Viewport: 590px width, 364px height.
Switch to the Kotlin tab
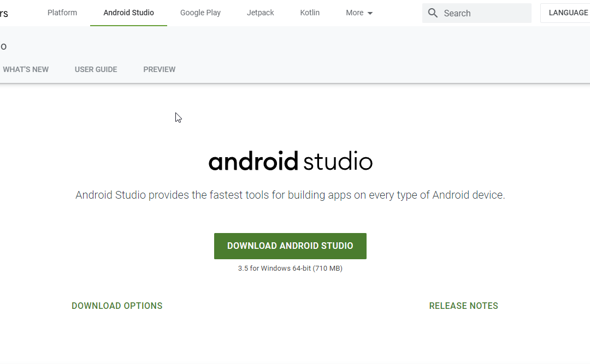(310, 13)
